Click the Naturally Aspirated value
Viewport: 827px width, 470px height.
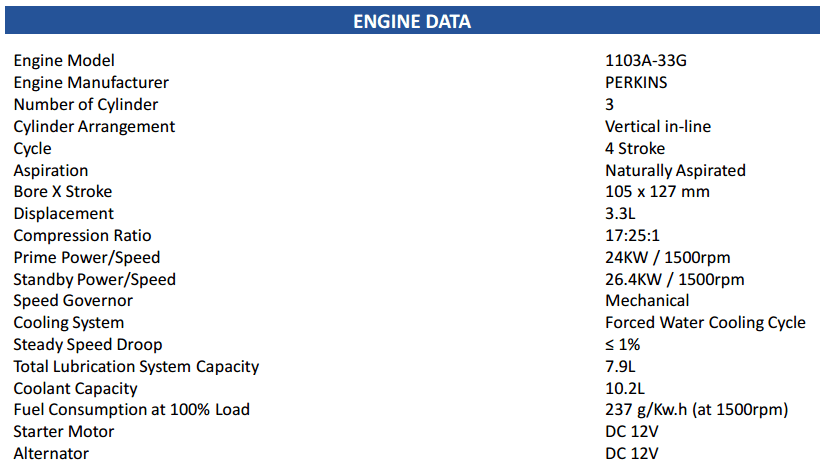tap(675, 171)
